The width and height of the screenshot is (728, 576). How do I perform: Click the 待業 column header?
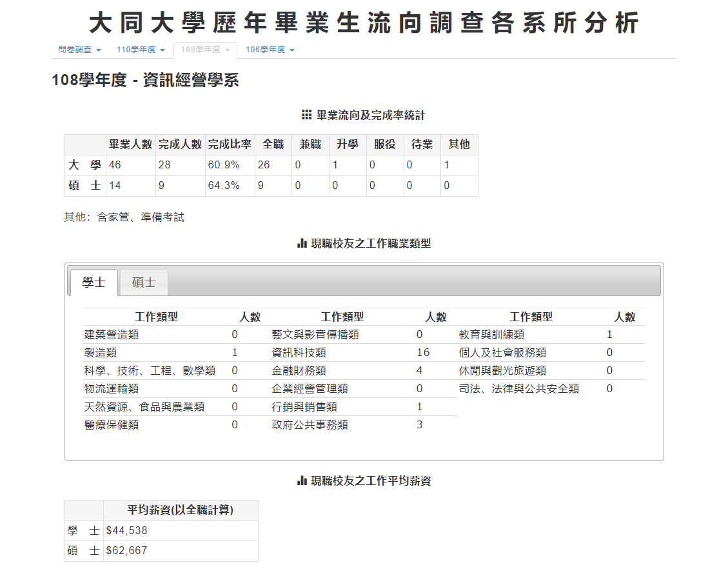[422, 144]
